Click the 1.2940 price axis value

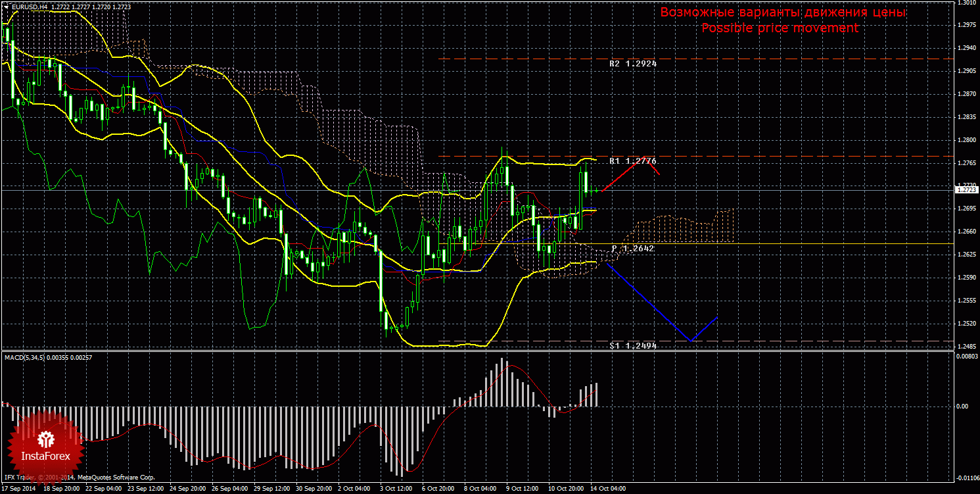(966, 49)
